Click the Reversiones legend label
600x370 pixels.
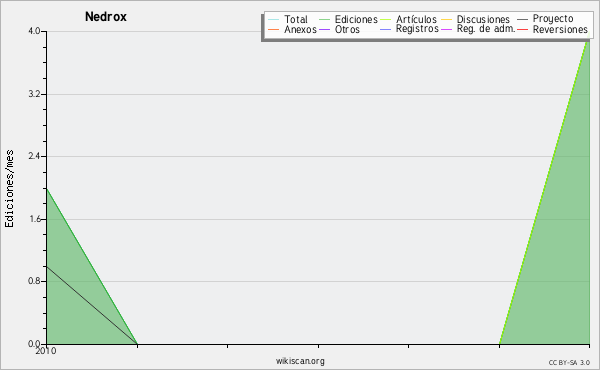pos(560,29)
